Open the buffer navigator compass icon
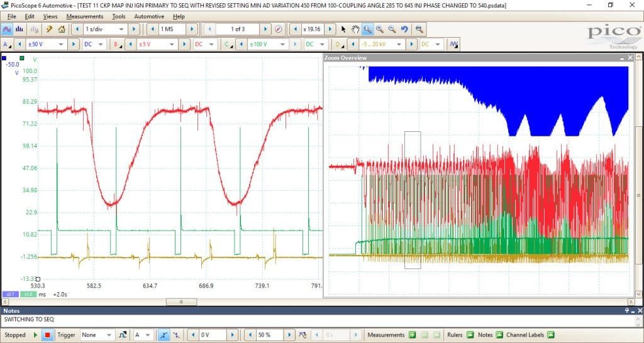The height and width of the screenshot is (343, 644). 279,29
